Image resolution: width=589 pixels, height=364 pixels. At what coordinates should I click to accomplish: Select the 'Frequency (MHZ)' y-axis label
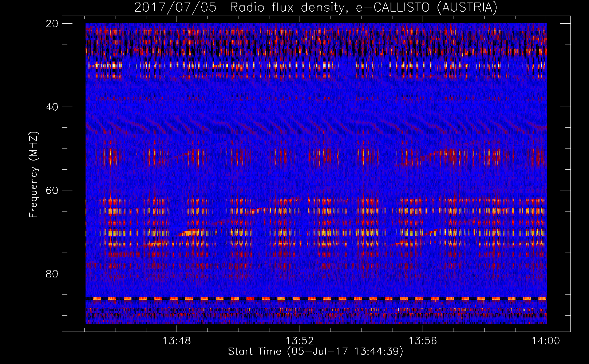click(x=33, y=175)
